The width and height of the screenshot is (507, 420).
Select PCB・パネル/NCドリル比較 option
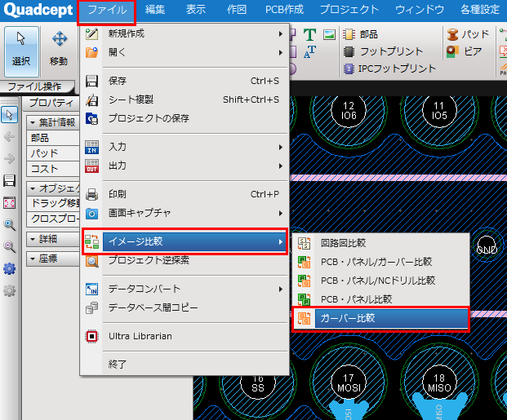click(380, 281)
